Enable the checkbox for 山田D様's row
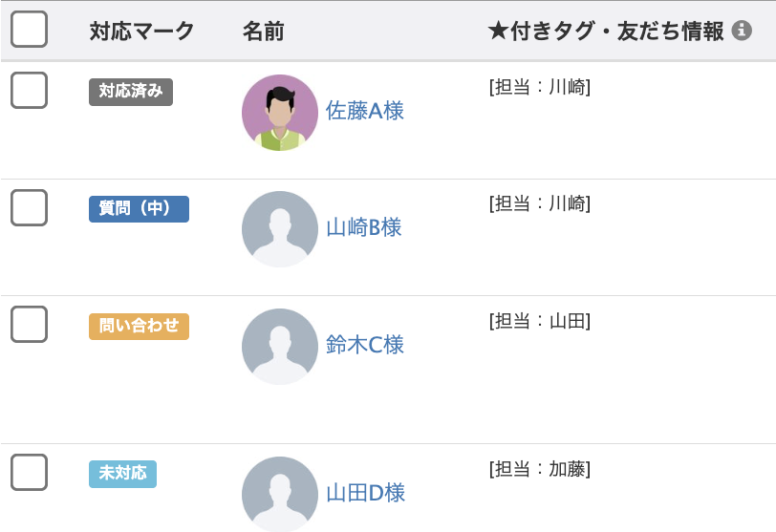 coord(29,472)
